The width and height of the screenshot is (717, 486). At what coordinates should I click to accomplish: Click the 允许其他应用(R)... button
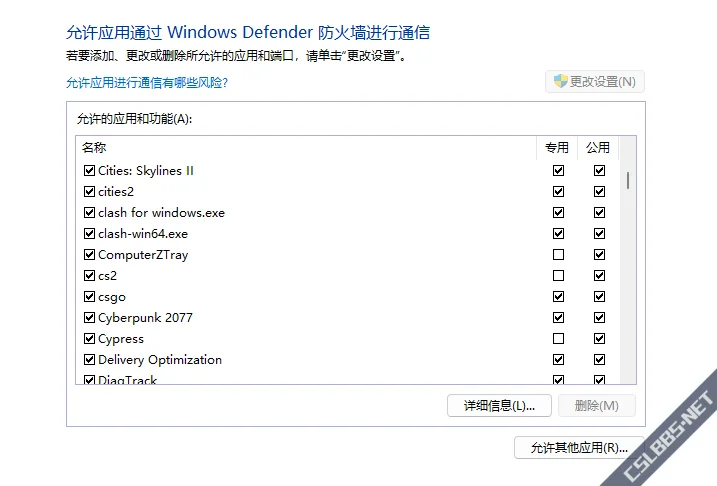(x=579, y=448)
